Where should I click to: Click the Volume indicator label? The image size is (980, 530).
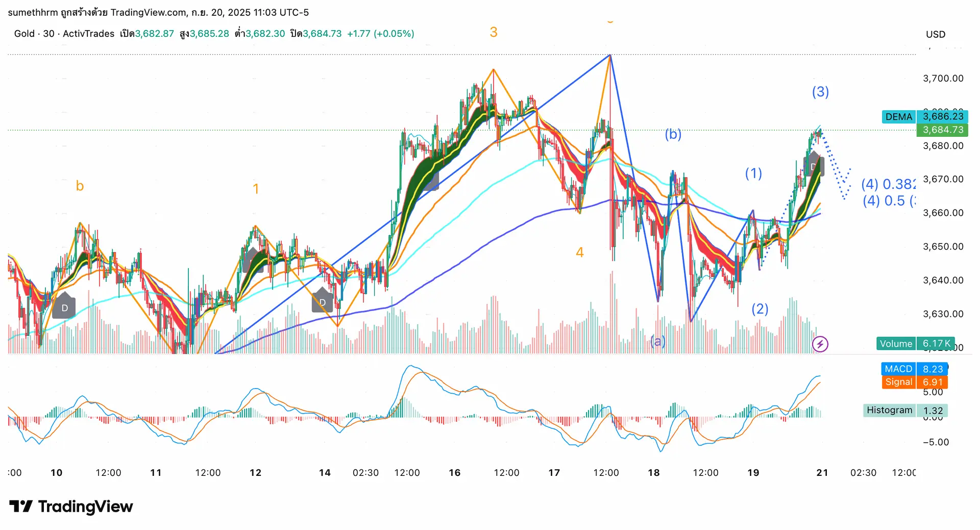tap(896, 344)
